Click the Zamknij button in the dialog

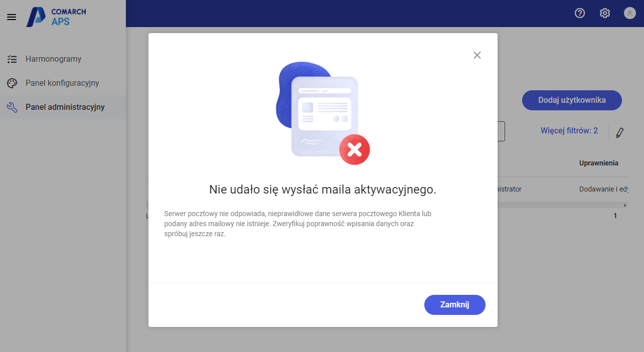coord(454,304)
